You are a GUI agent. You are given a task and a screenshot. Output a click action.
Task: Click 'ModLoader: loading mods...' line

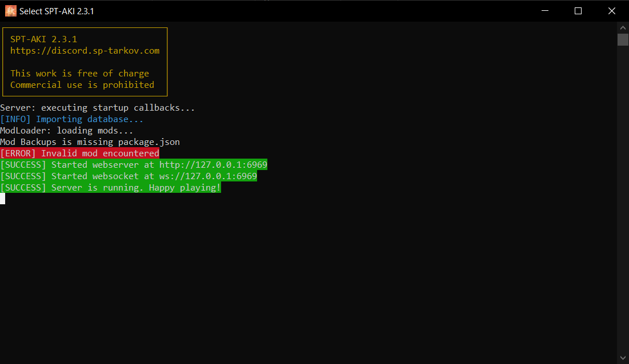click(x=67, y=131)
